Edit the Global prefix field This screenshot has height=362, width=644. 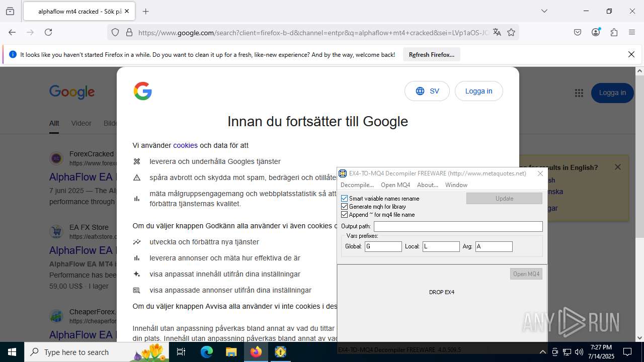[383, 247]
